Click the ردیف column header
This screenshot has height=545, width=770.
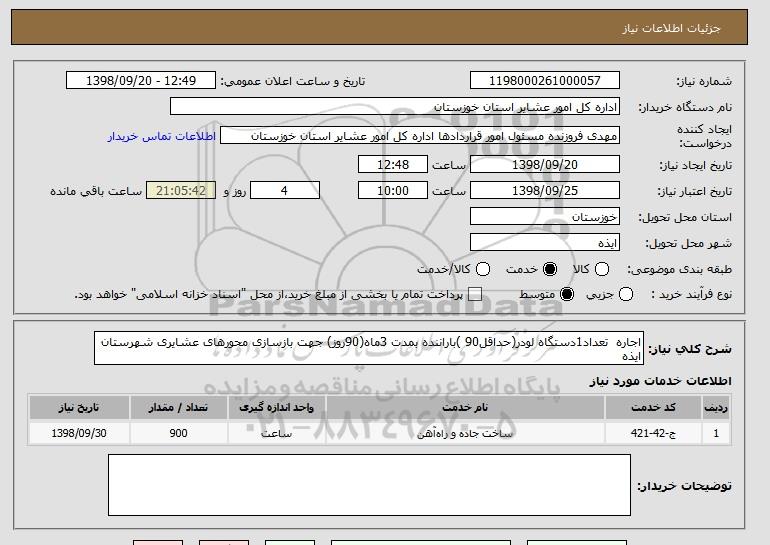point(716,408)
